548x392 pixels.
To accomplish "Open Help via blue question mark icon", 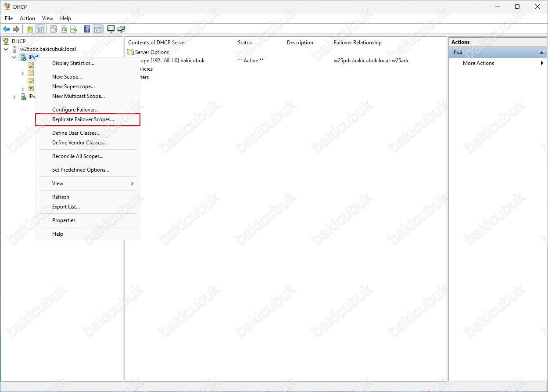I will point(87,29).
